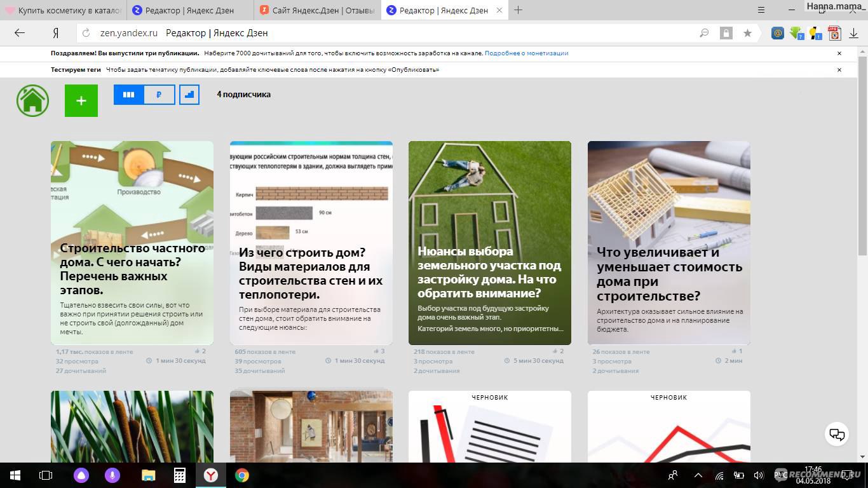Go back with the browser back arrow
Screen dimensions: 868x488
coord(20,33)
